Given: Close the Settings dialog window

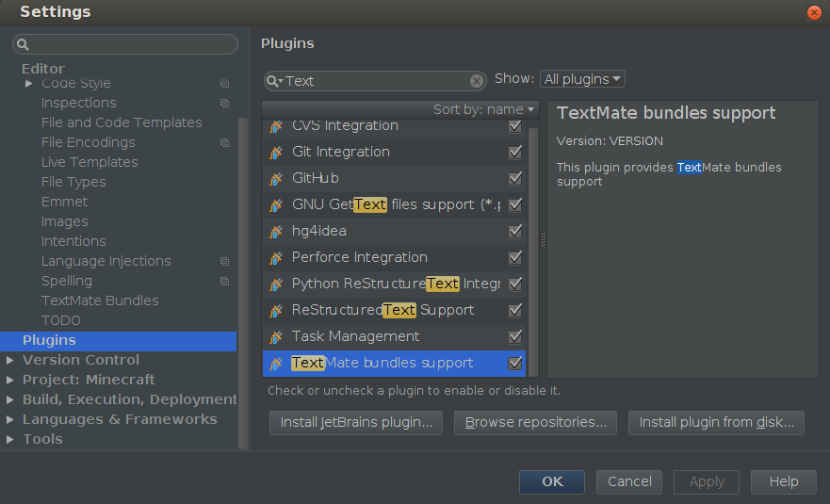Looking at the screenshot, I should click(x=814, y=12).
